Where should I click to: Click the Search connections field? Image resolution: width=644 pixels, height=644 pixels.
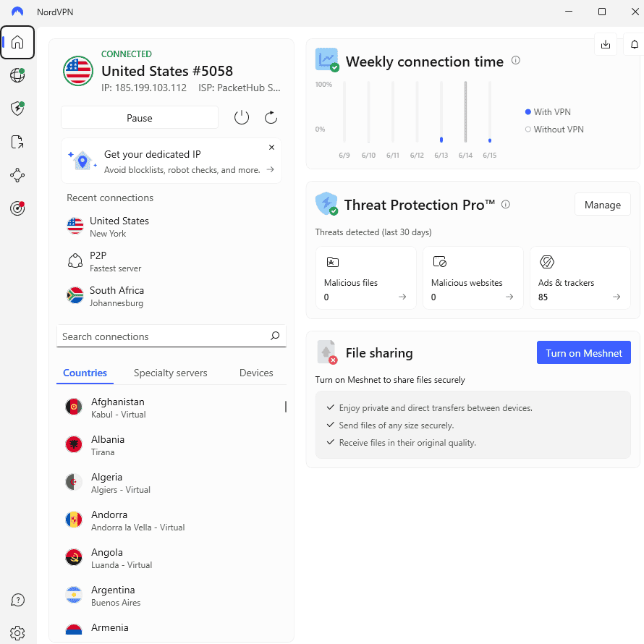(x=171, y=336)
